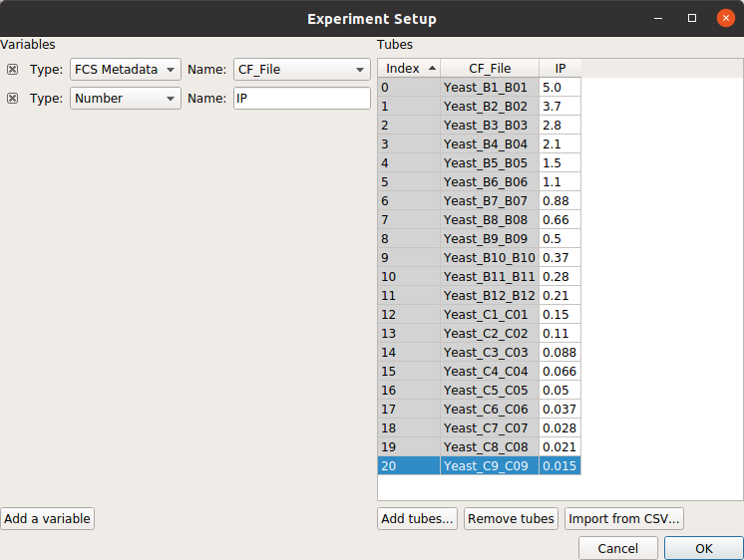Click the IP name input field

(302, 99)
